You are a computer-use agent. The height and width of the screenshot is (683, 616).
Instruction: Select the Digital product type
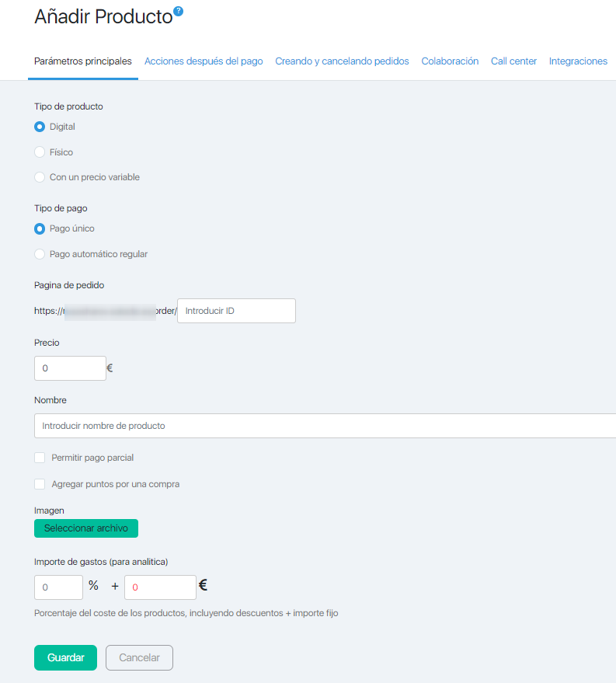pos(40,127)
